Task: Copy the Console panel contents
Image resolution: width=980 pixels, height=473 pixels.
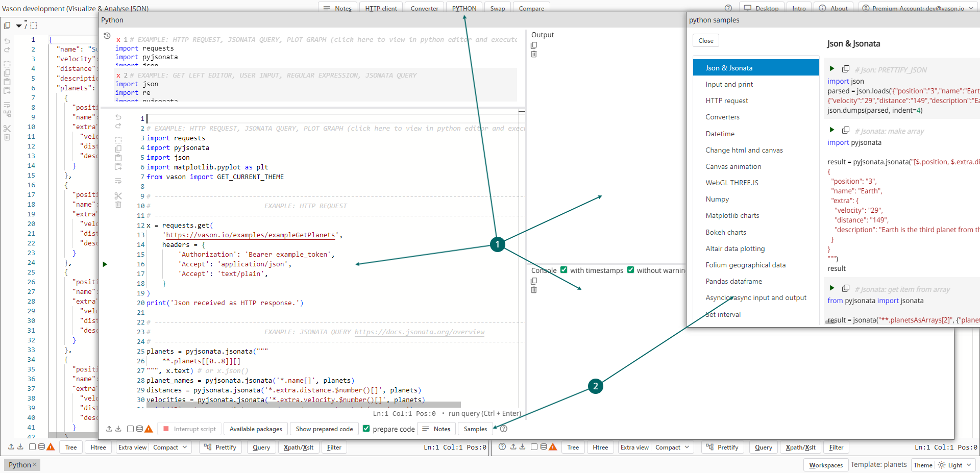Action: [x=534, y=281]
